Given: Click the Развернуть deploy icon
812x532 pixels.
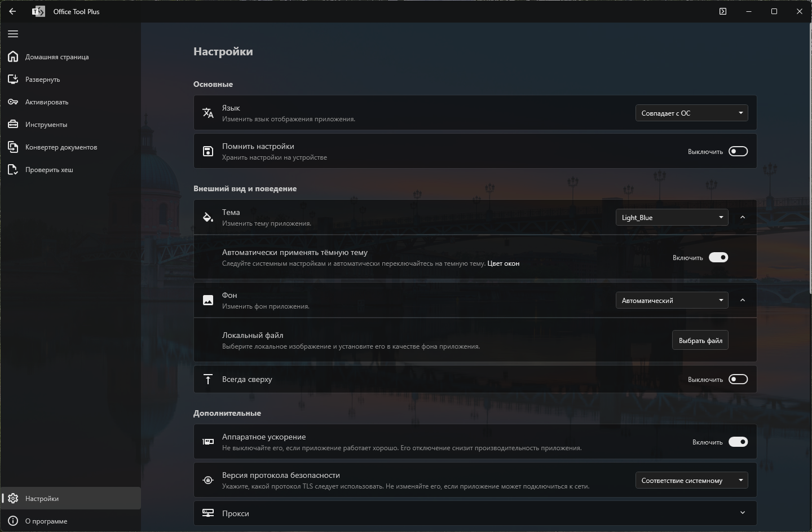Looking at the screenshot, I should click(13, 79).
